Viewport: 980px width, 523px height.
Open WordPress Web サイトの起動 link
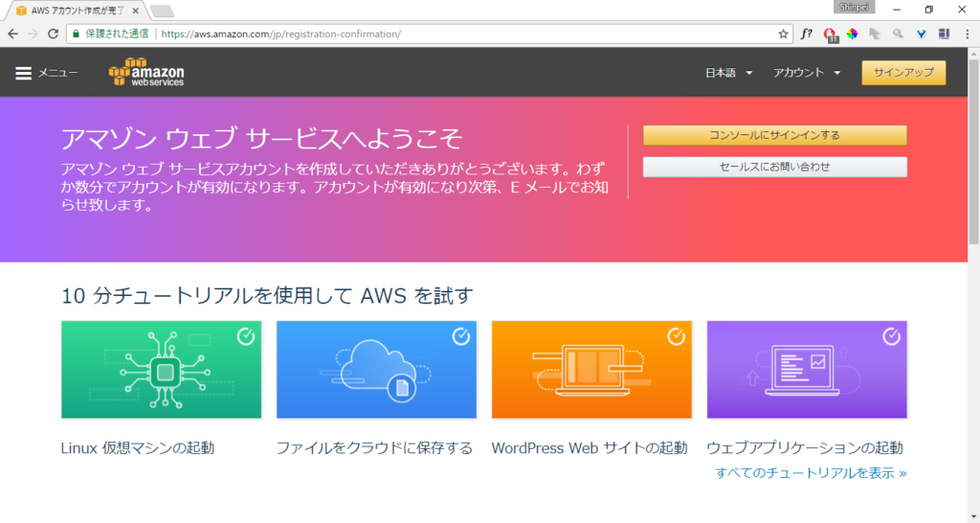click(x=590, y=448)
